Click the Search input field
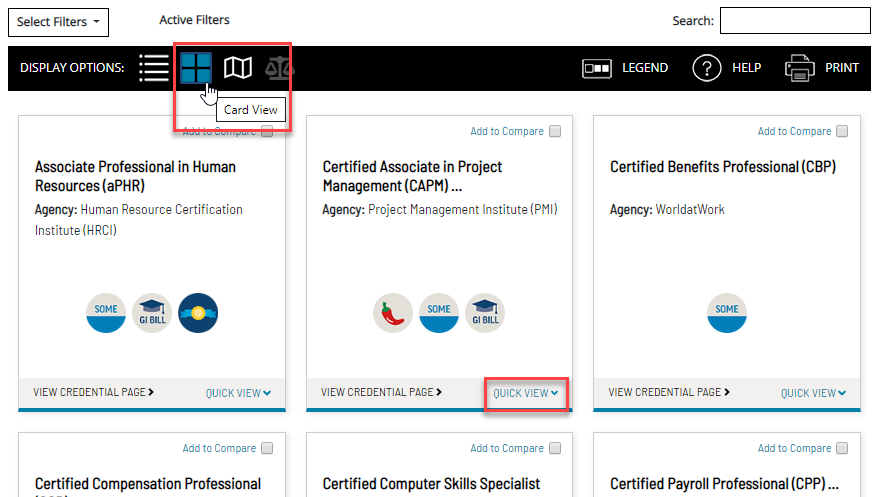The width and height of the screenshot is (875, 497). coord(795,21)
